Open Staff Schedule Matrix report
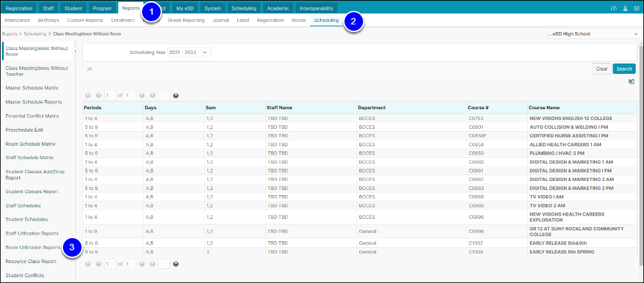The width and height of the screenshot is (644, 283). click(x=30, y=157)
